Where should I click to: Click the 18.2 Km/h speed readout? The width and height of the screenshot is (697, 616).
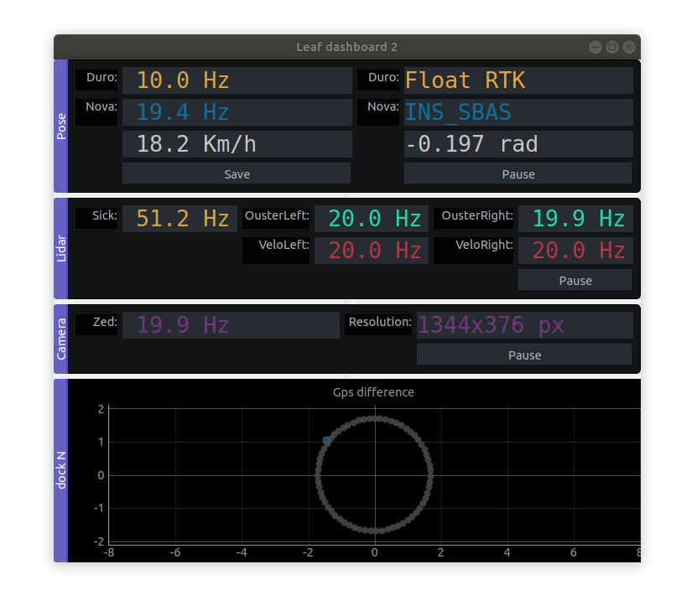point(237,144)
